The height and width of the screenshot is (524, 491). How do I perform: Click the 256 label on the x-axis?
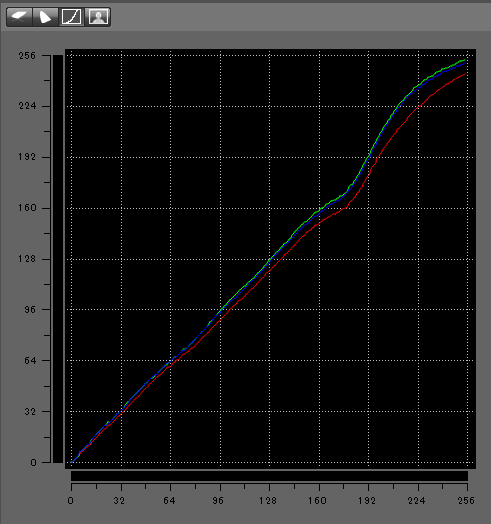tap(466, 501)
